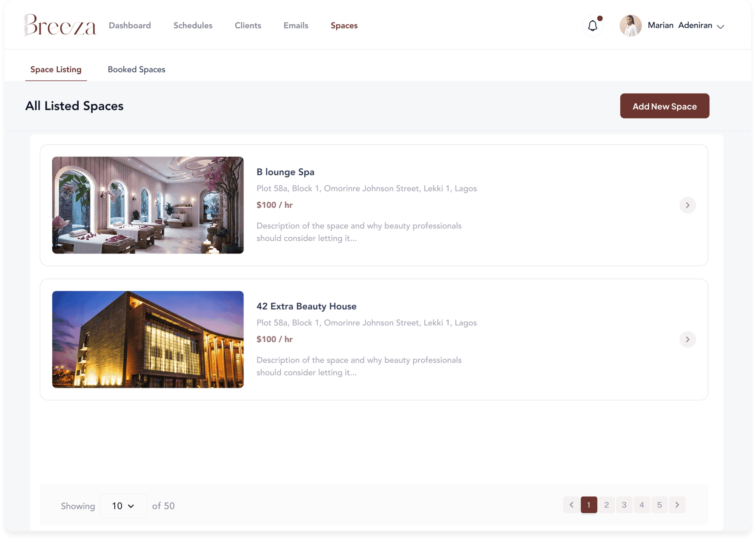Select page 1 in pagination

tap(589, 505)
